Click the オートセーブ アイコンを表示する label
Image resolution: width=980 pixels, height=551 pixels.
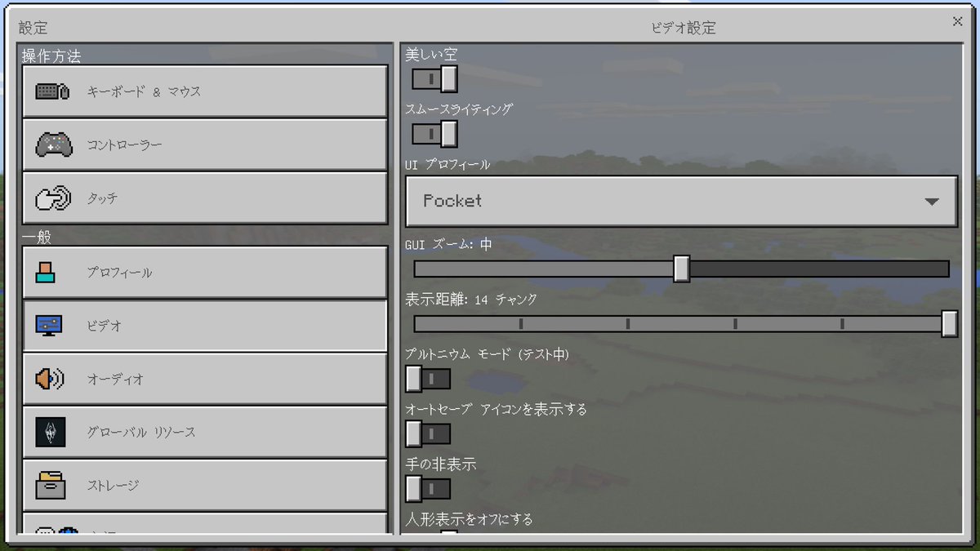[x=497, y=409]
